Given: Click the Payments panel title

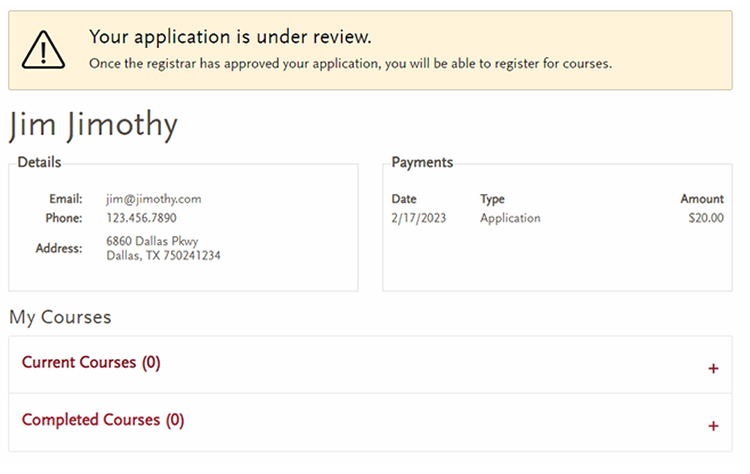Looking at the screenshot, I should [x=422, y=163].
